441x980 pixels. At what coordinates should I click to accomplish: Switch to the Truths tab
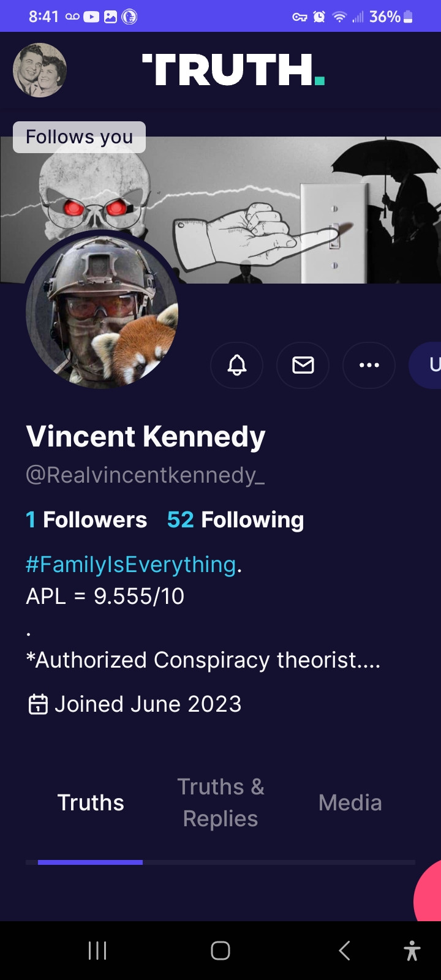point(91,802)
